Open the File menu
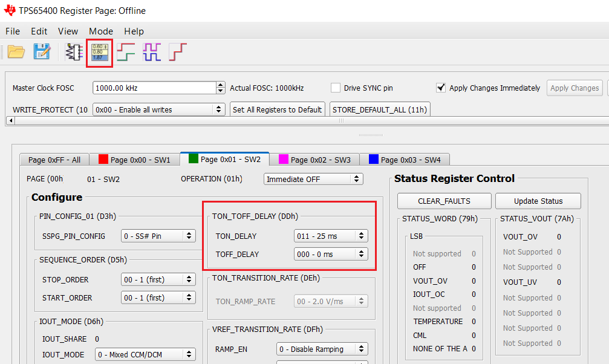 (13, 31)
